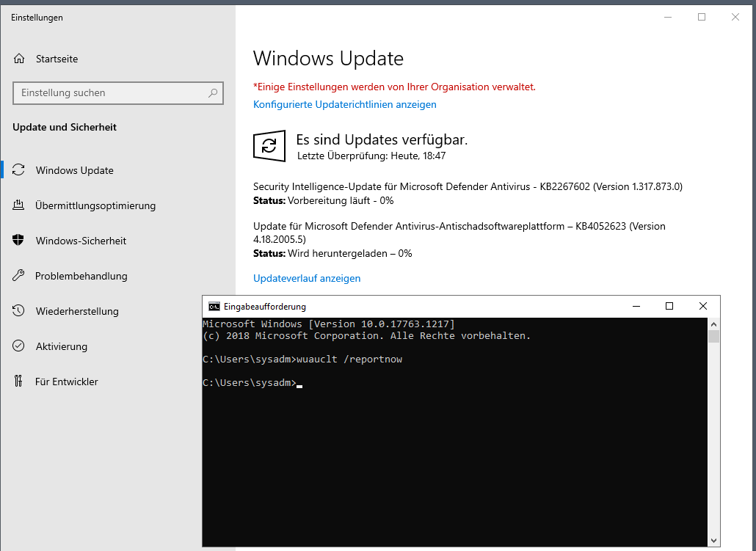Click the command prompt scrollbar up arrow

click(714, 324)
